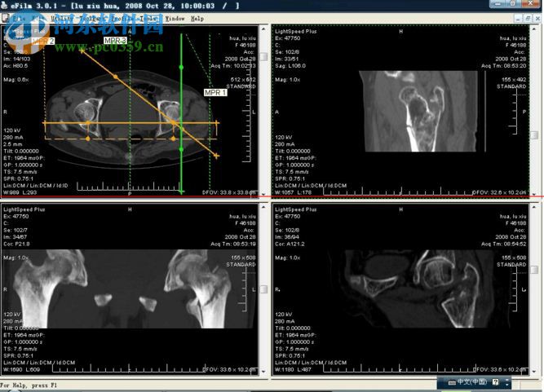The height and width of the screenshot is (392, 544).
Task: Click down arrow in Cor A121.2 pane scrollbar
Action: pyautogui.click(x=535, y=372)
